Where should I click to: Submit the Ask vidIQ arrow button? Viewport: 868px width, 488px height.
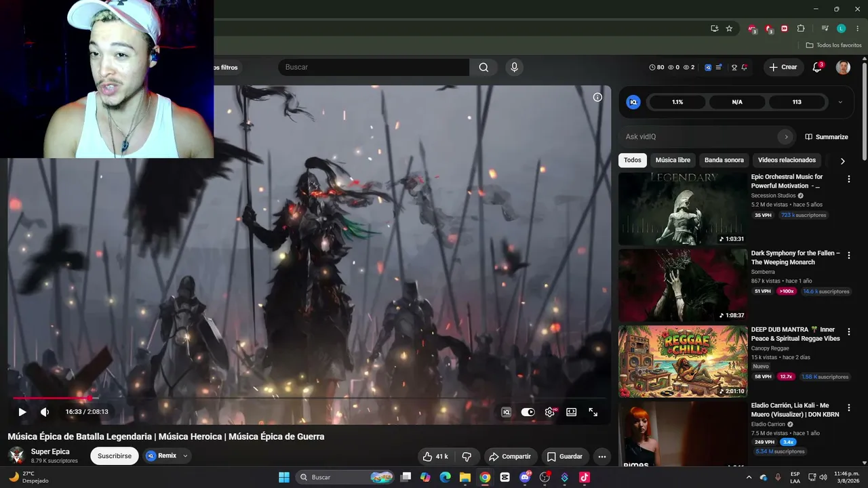[786, 137]
